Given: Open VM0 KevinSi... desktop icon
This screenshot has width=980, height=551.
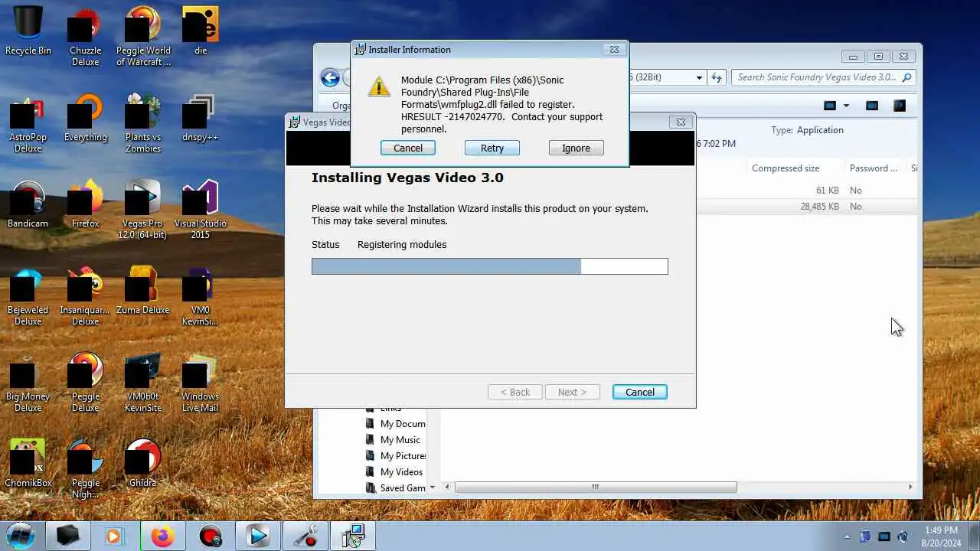Looking at the screenshot, I should [201, 296].
